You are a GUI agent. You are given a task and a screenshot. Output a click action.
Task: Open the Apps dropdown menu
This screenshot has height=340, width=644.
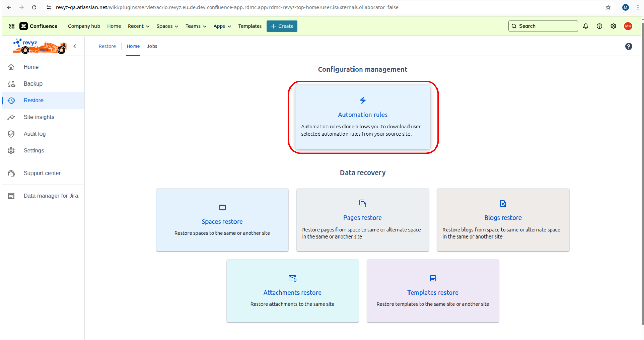(222, 26)
